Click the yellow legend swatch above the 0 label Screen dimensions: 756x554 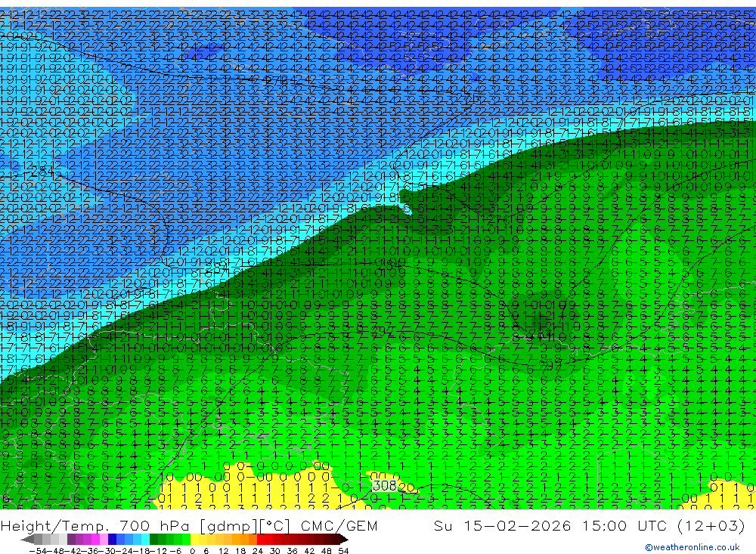point(195,540)
